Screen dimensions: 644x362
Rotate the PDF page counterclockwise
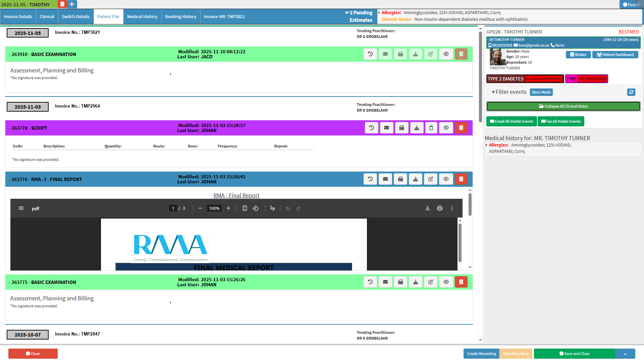[x=256, y=208]
